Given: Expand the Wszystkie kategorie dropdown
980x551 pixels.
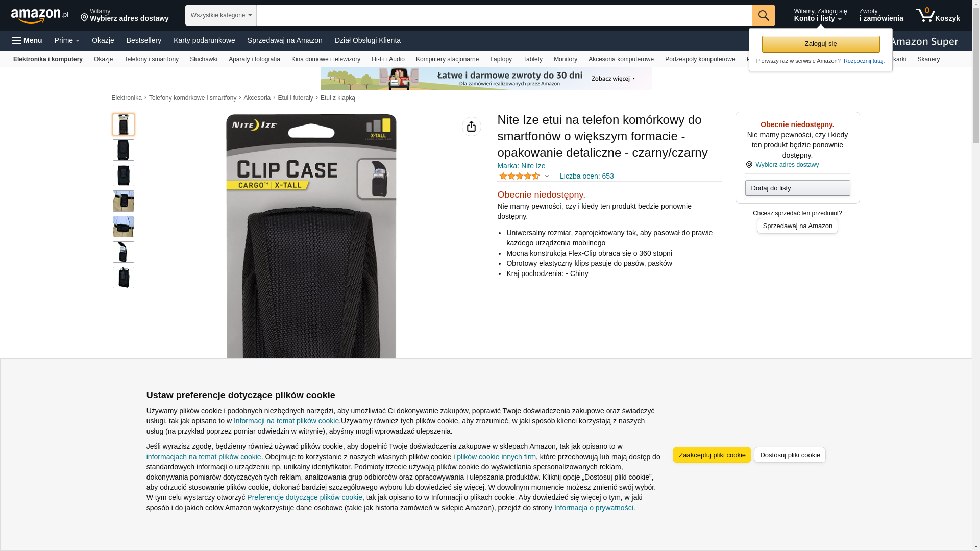Looking at the screenshot, I should 220,15.
